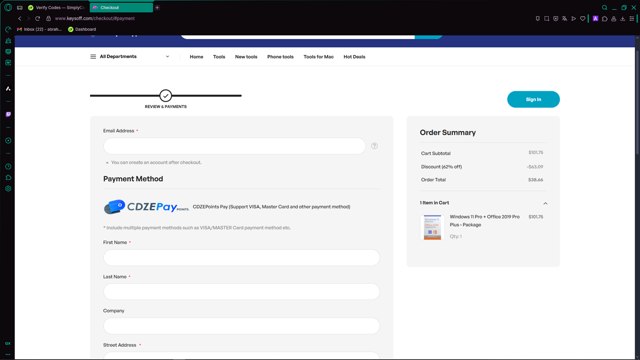
Task: Open the Windows 11 Pro + Office product link
Action: coord(484,220)
